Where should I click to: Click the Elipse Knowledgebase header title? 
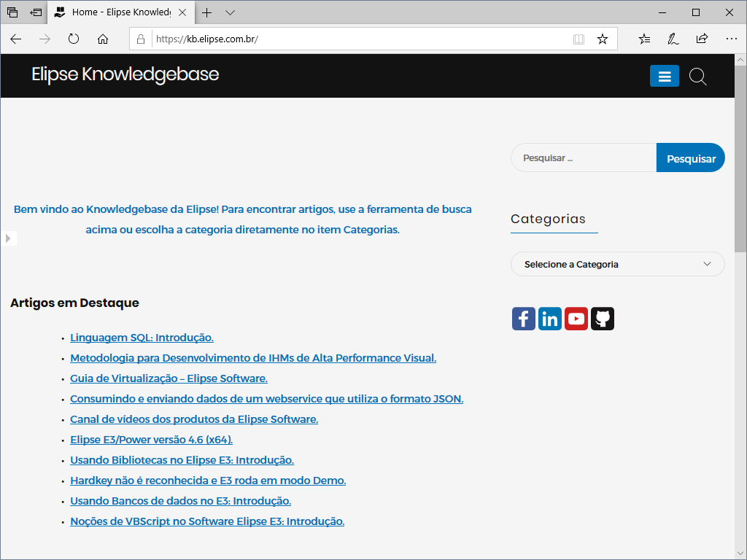(125, 75)
